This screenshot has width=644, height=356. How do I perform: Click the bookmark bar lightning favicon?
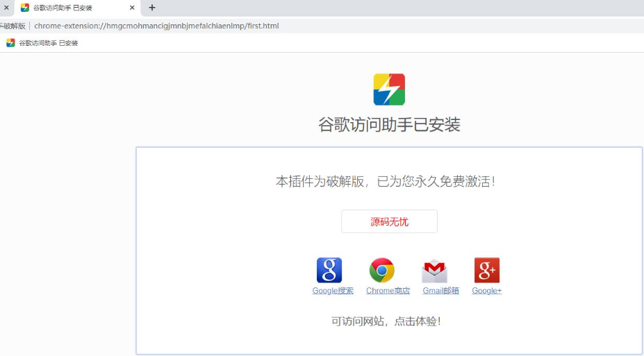tap(10, 42)
